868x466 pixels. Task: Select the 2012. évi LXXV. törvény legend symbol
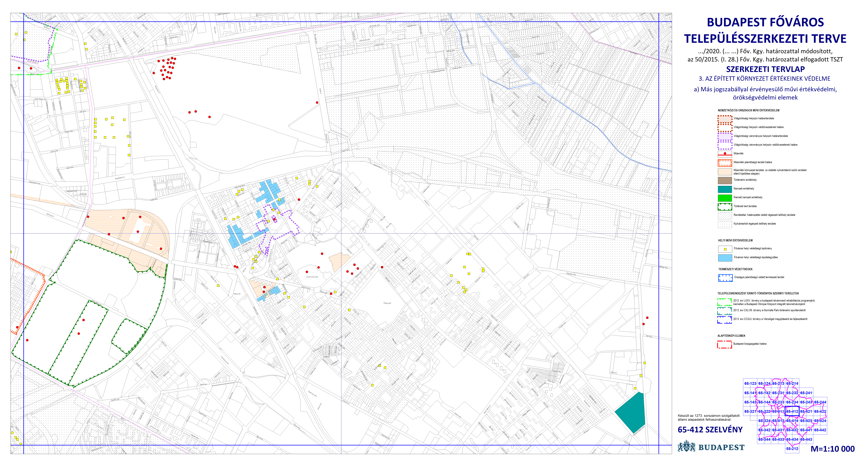(724, 302)
